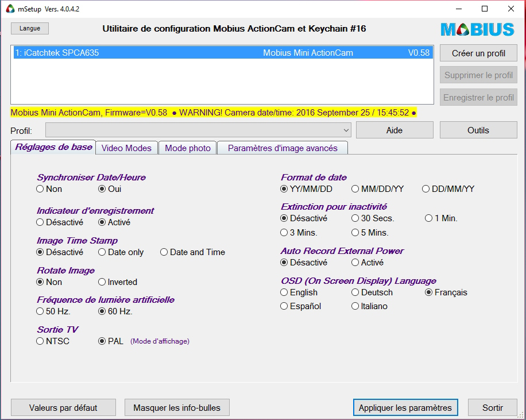Select 50 Hz light frequency
Viewport: 526px width, 420px height.
[53, 311]
